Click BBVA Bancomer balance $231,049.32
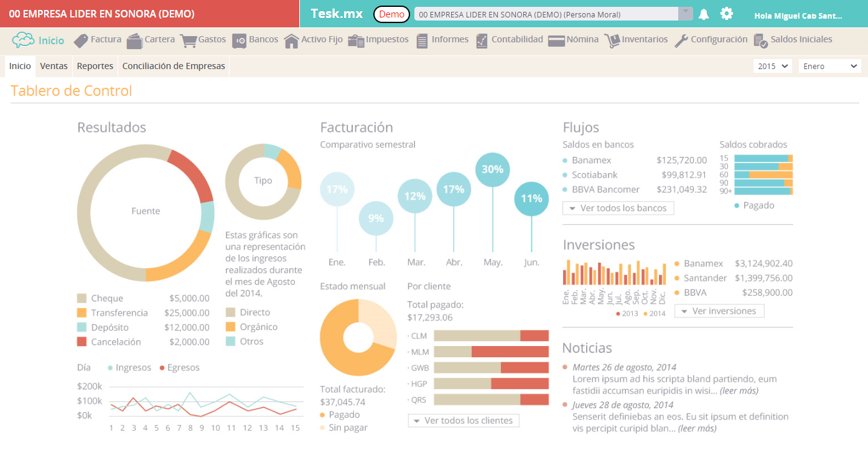 coord(682,189)
